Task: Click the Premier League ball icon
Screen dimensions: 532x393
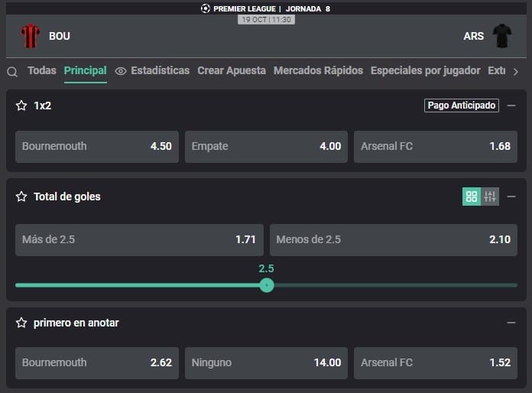Action: [205, 8]
